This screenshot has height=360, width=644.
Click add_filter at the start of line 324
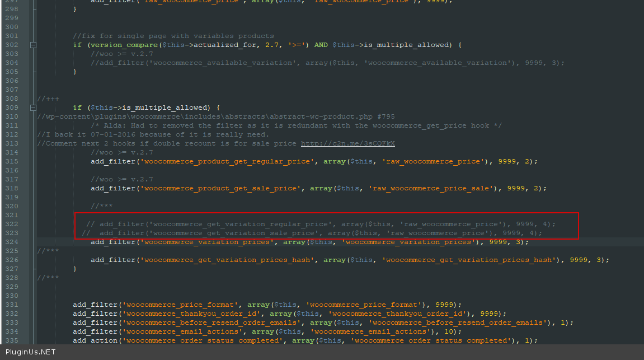113,242
